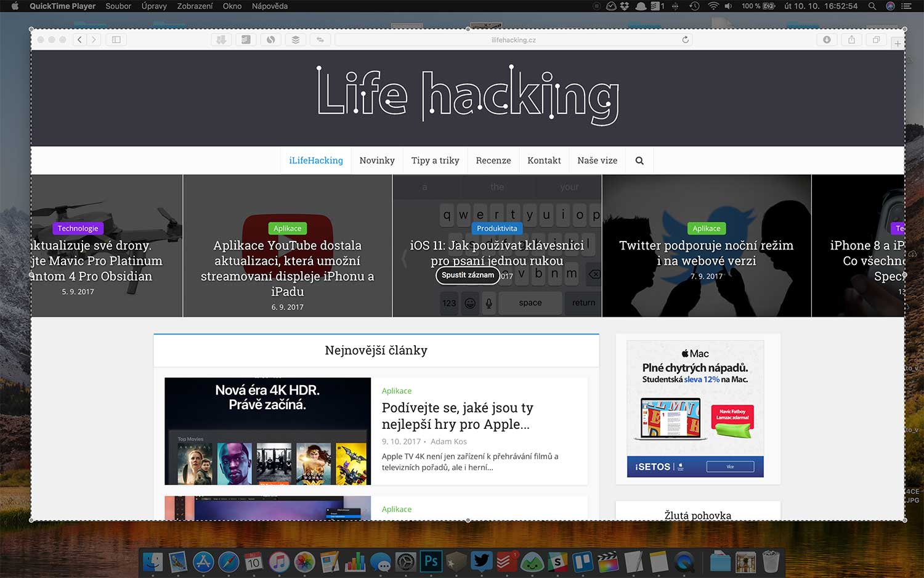Viewport: 924px width, 578px height.
Task: Open site search magnifier in navigation bar
Action: 639,161
